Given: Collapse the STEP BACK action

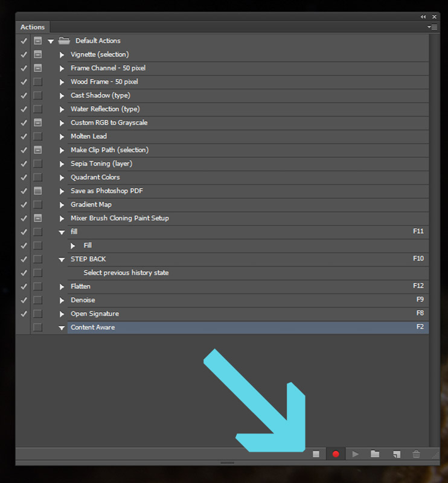Looking at the screenshot, I should point(62,259).
